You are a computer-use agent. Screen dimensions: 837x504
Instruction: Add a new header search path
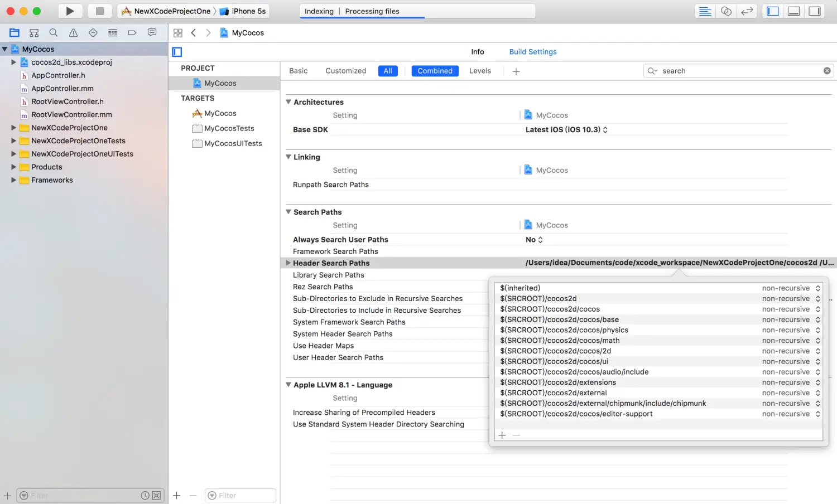(502, 435)
